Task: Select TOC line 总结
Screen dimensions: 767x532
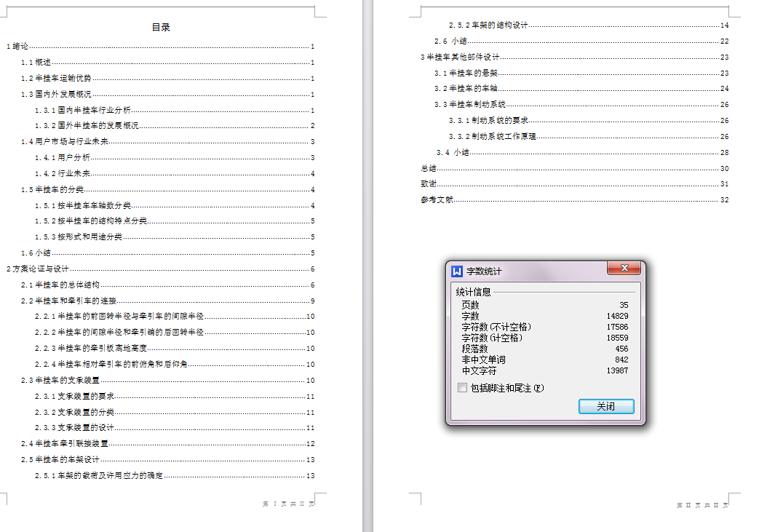Action: pos(574,168)
